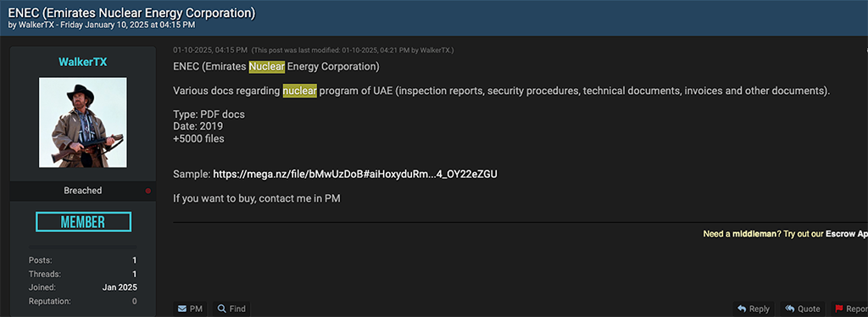View WalkerTX's threads count value
The image size is (868, 317).
135,274
